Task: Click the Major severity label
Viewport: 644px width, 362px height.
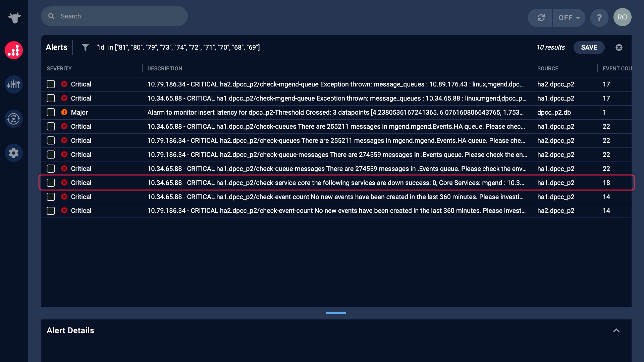Action: pyautogui.click(x=79, y=112)
